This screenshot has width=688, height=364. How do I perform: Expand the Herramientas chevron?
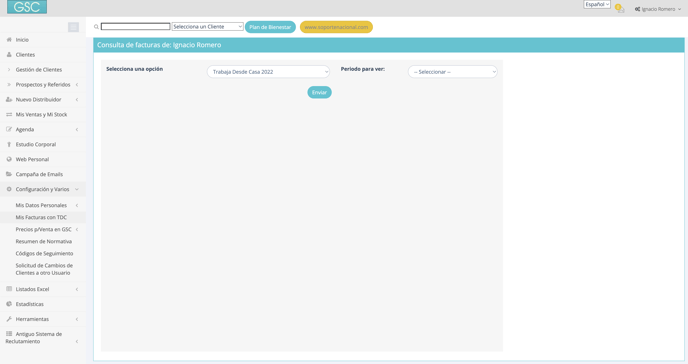click(x=77, y=319)
